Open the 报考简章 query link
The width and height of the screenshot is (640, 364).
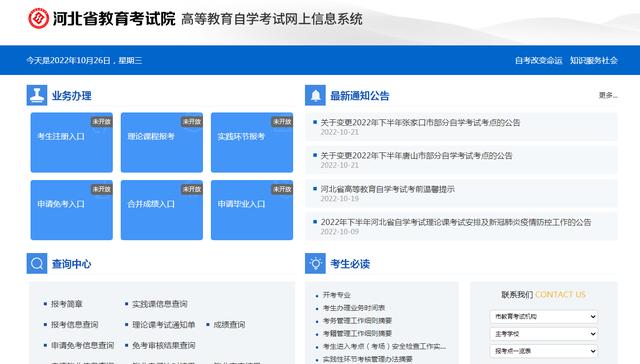point(67,304)
